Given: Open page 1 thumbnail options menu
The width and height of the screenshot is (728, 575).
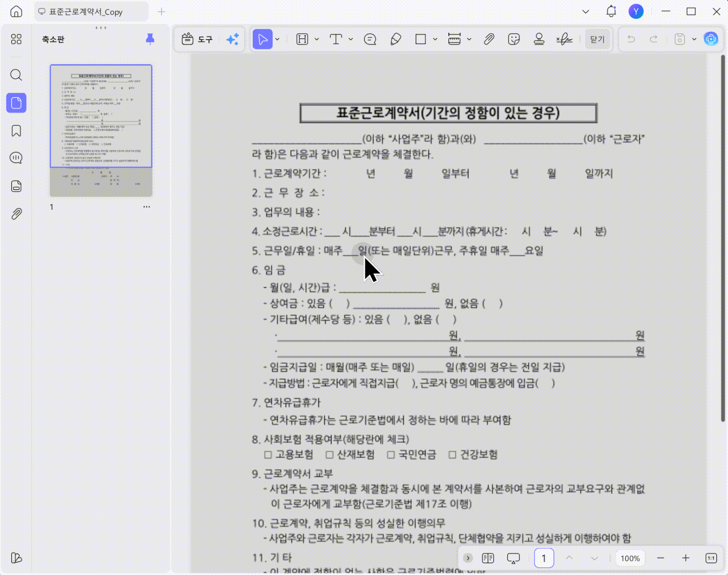Looking at the screenshot, I should point(147,207).
